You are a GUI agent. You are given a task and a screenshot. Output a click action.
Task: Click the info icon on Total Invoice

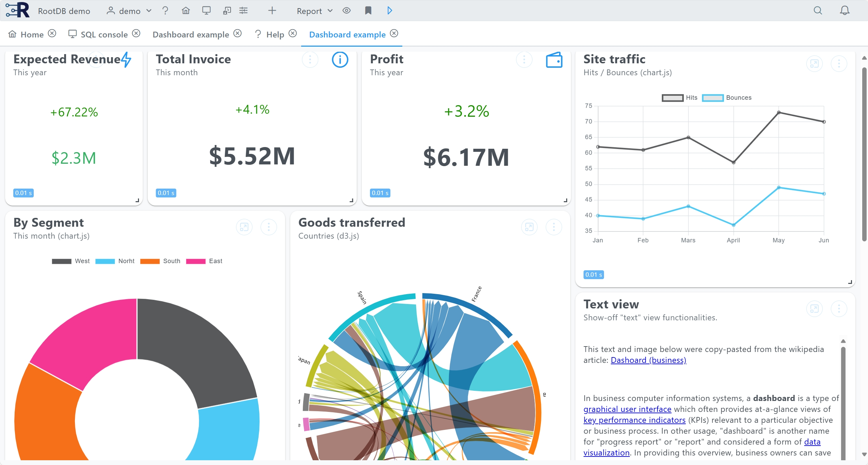click(x=340, y=60)
